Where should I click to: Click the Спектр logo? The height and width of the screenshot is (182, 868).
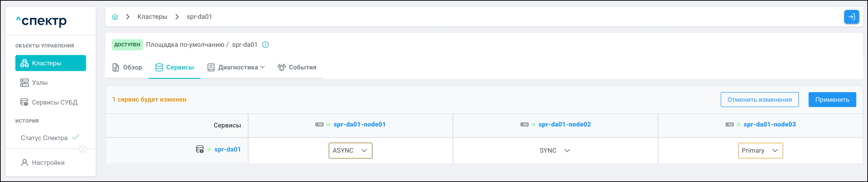pos(42,21)
